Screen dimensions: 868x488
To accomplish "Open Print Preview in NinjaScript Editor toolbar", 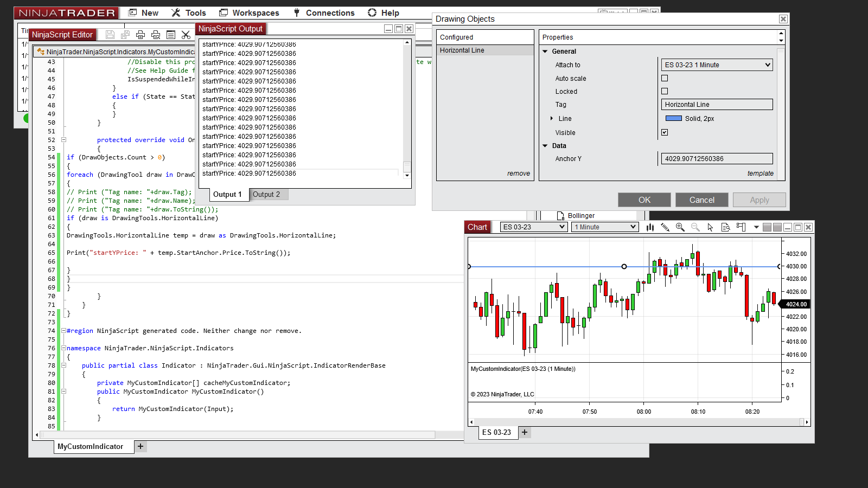I will pos(156,35).
